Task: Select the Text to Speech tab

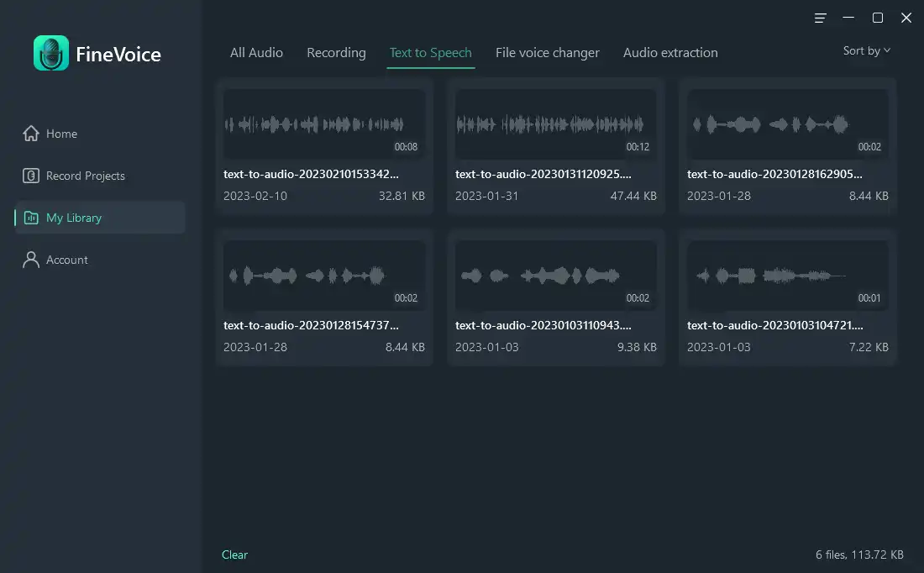Action: 430,53
